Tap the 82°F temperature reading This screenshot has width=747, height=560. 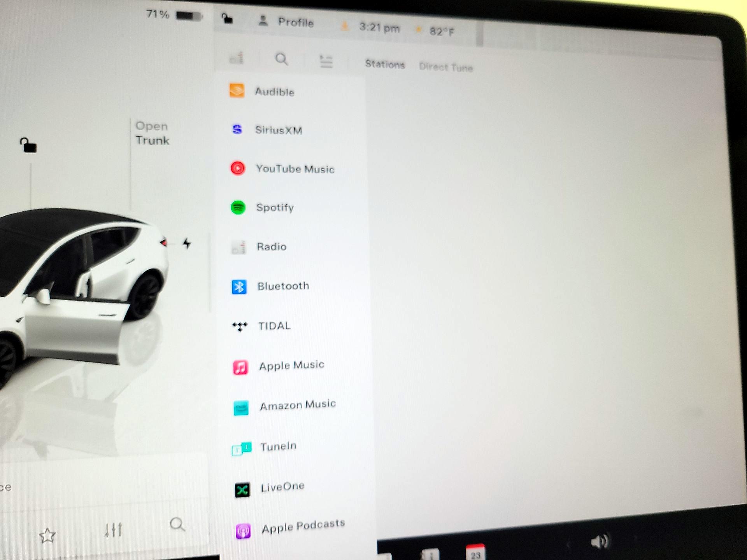pyautogui.click(x=442, y=31)
